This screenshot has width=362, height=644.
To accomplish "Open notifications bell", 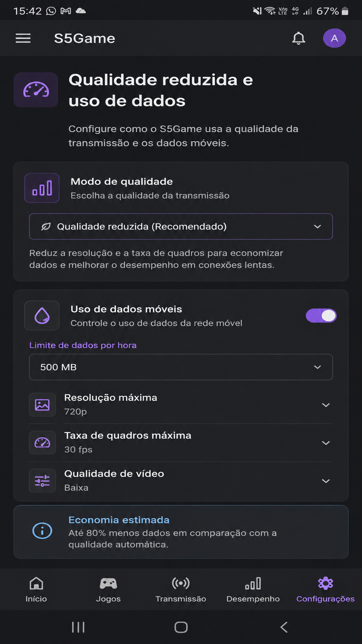I will pos(299,38).
